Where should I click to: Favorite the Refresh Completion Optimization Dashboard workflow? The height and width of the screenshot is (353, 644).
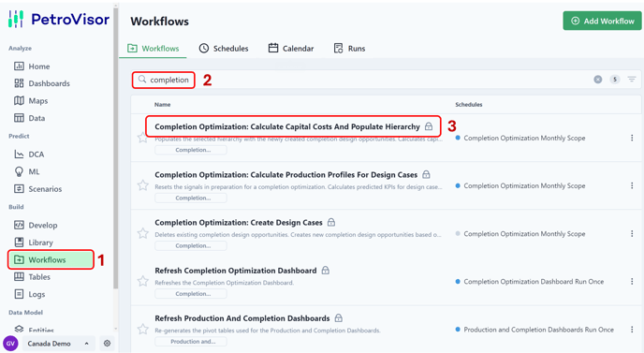(143, 281)
